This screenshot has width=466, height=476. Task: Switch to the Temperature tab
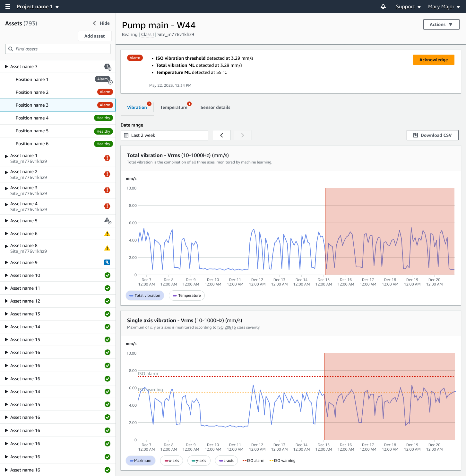pos(174,107)
